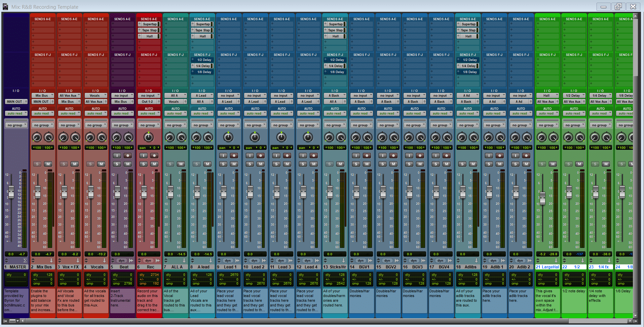Solo the Lead 2 track

coord(250,164)
